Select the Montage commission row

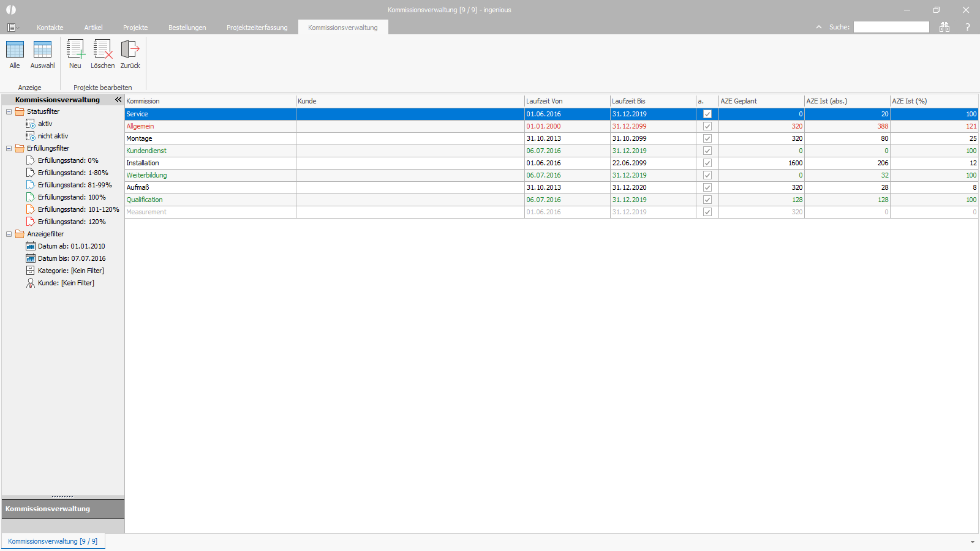pos(551,138)
